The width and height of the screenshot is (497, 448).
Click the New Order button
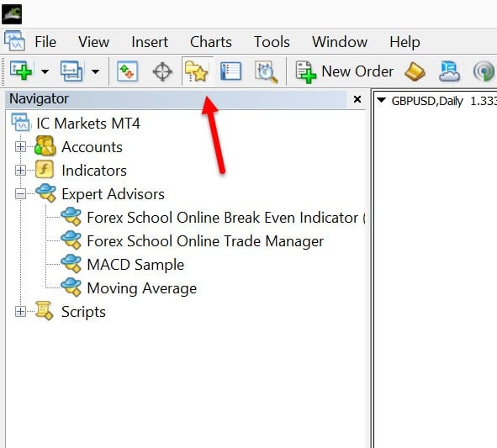[x=345, y=71]
